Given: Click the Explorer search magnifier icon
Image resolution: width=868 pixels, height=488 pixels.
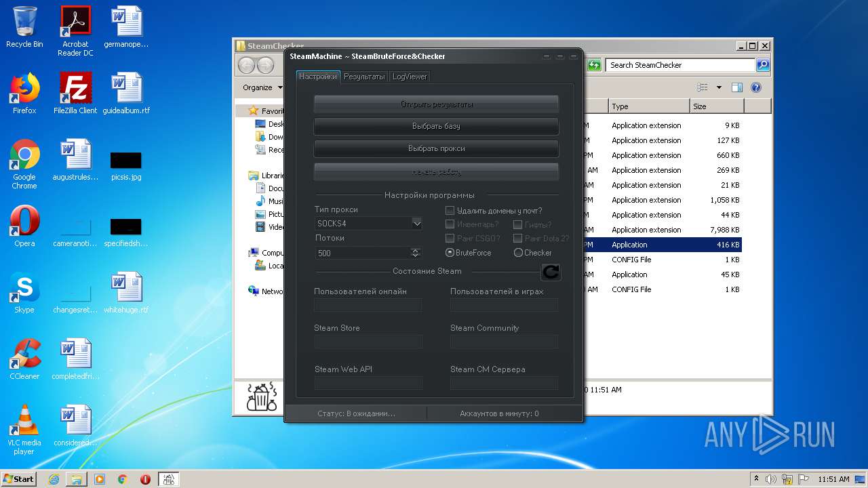Looking at the screenshot, I should [763, 65].
